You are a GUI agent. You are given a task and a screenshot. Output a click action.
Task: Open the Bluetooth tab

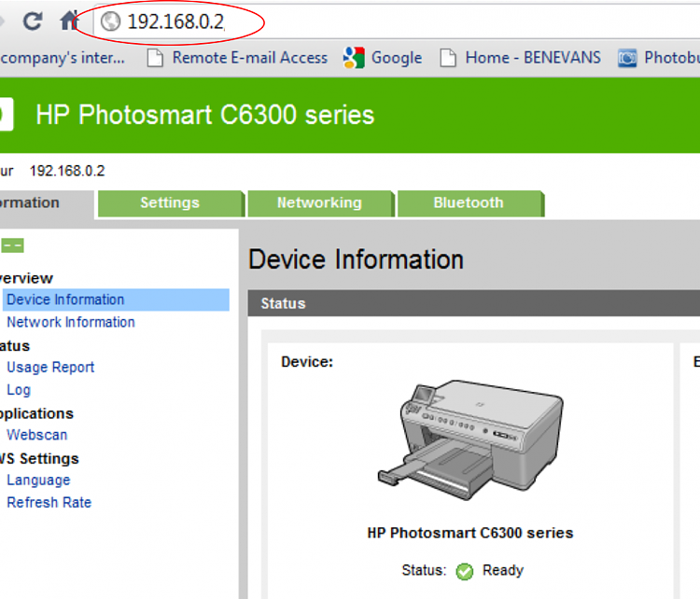click(469, 203)
